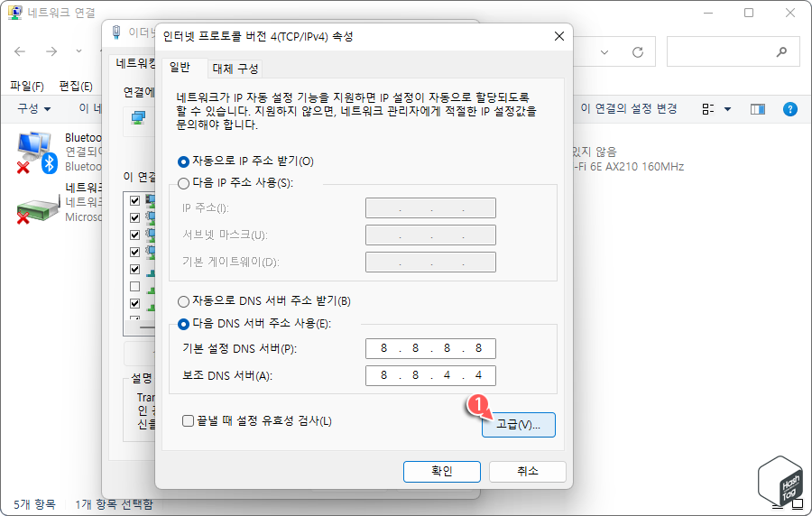Cancel the dialog with 취소 button
Image resolution: width=812 pixels, height=516 pixels.
click(x=528, y=472)
